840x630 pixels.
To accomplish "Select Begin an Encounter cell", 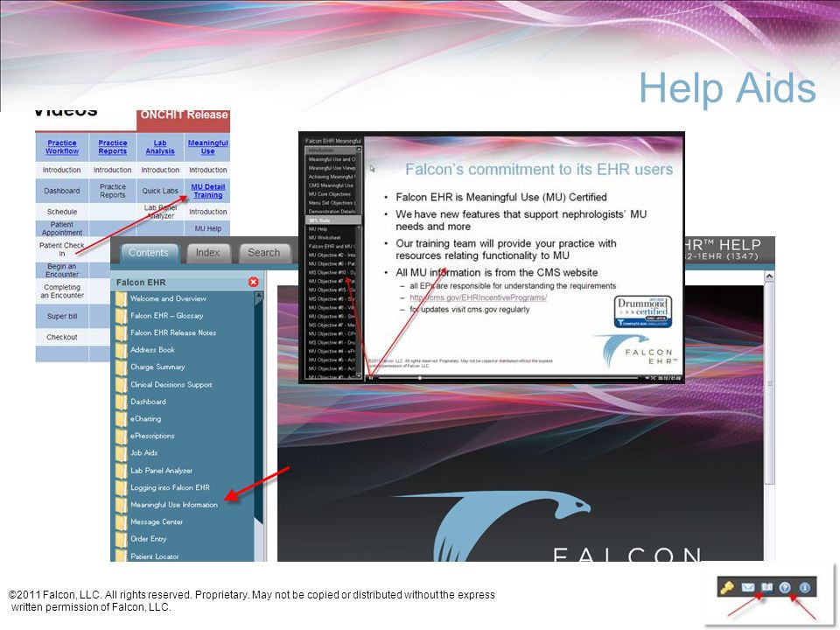I will [x=61, y=270].
